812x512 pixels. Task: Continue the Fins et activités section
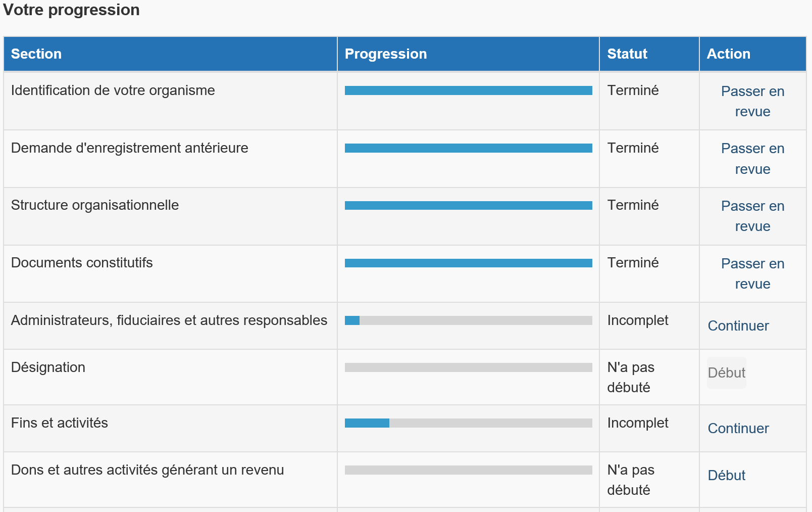point(738,429)
